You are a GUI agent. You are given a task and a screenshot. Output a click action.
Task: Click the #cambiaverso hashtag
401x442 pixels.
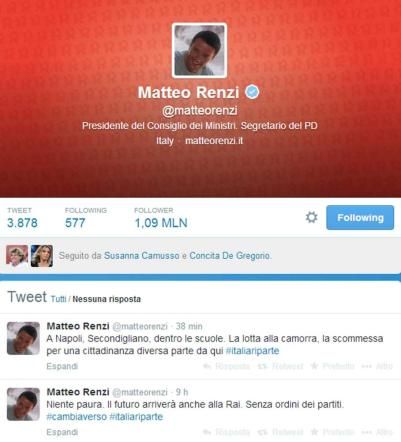coord(77,417)
